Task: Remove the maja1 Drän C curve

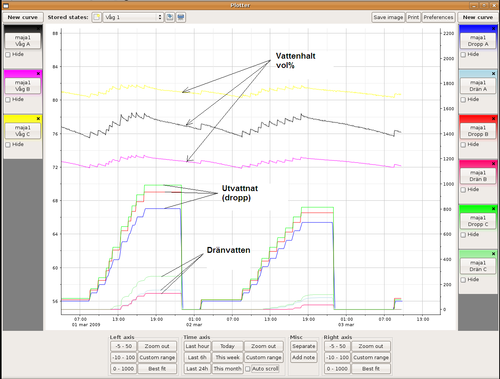Action: 494,254
